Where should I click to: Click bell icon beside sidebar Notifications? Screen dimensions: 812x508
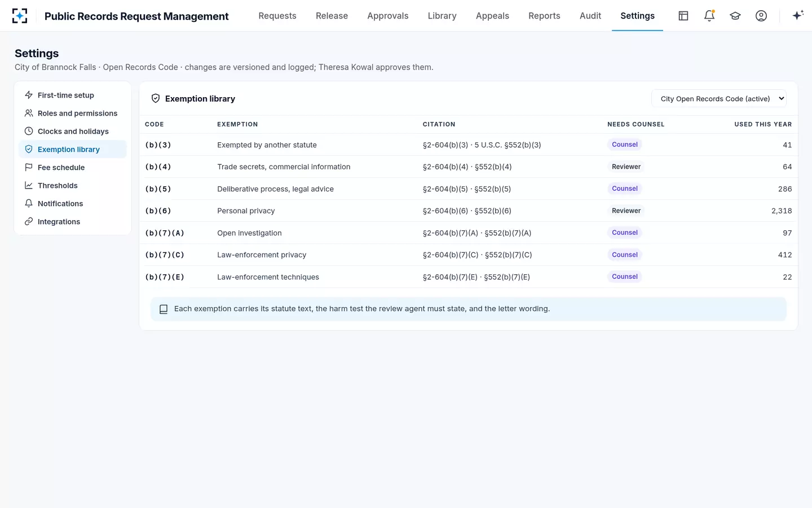point(29,203)
